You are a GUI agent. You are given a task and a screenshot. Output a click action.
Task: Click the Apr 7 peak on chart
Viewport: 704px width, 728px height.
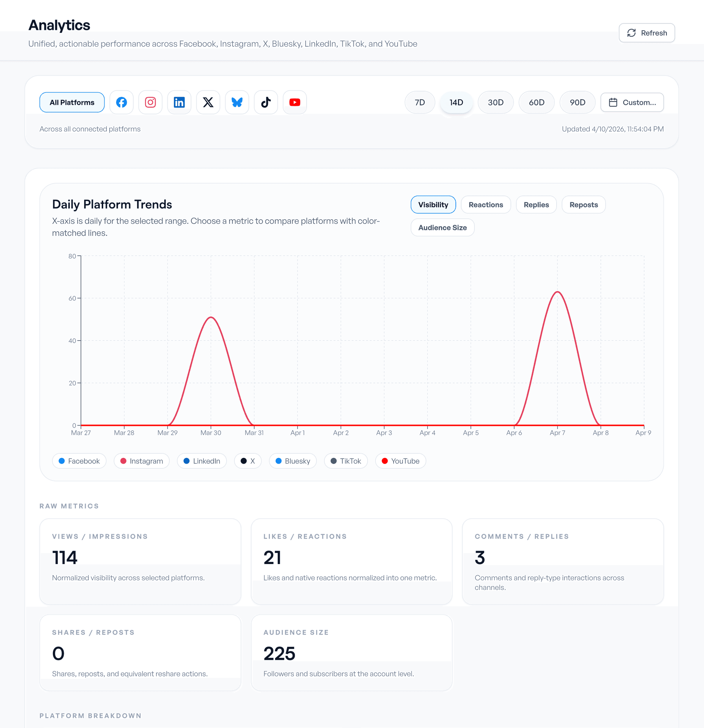tap(557, 292)
